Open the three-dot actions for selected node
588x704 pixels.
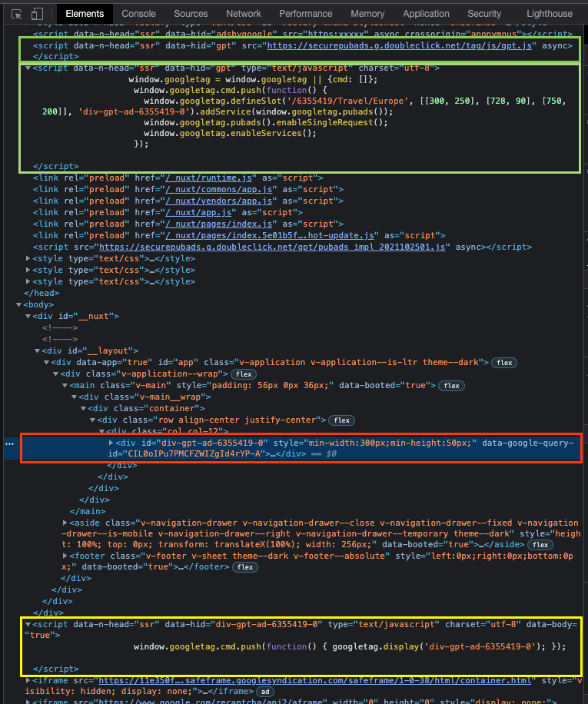[9, 444]
